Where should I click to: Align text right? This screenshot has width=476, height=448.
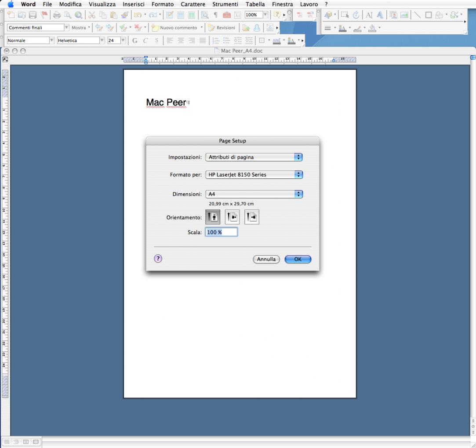[192, 40]
